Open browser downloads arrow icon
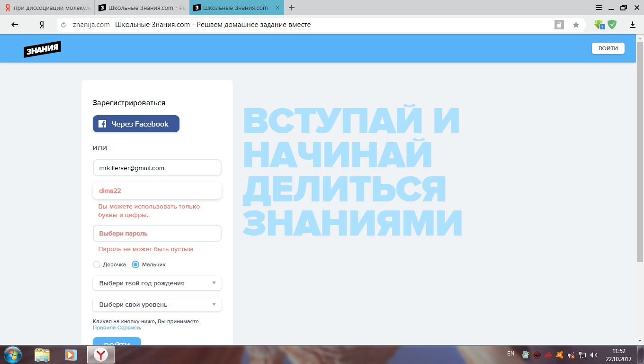The width and height of the screenshot is (644, 364). point(632,25)
